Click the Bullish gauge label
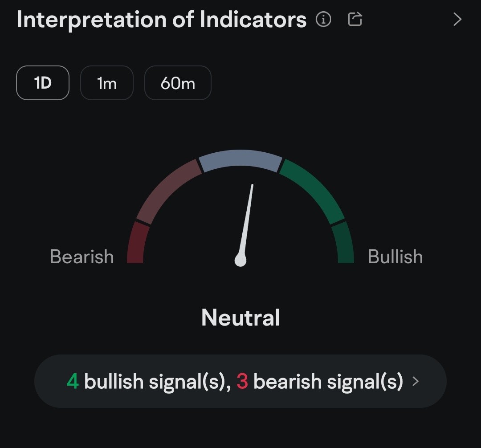Image resolution: width=481 pixels, height=448 pixels. 395,257
